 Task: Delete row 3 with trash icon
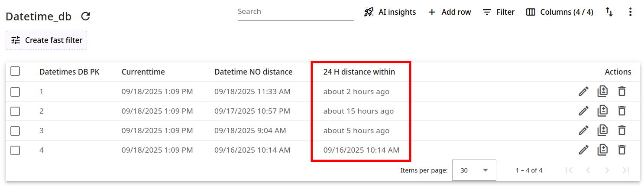[621, 131]
